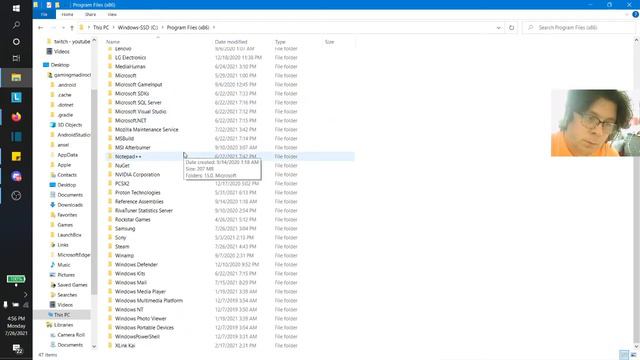Image resolution: width=640 pixels, height=360 pixels.
Task: Select the MSI Afterburner folder
Action: point(133,147)
